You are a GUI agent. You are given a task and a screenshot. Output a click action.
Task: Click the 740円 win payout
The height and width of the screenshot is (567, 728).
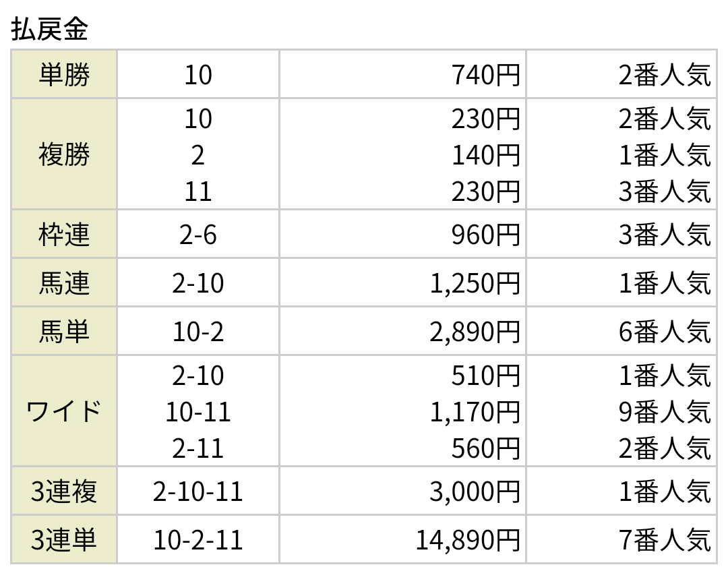485,75
